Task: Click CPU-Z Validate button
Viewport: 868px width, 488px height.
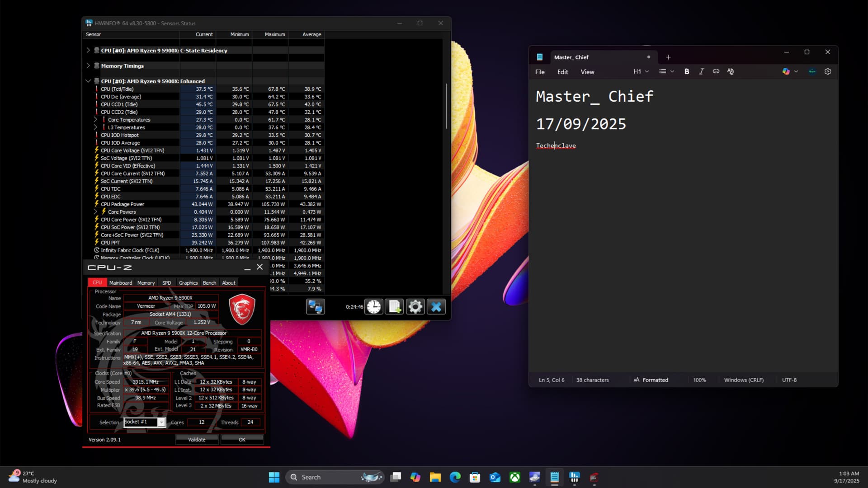Action: 197,440
